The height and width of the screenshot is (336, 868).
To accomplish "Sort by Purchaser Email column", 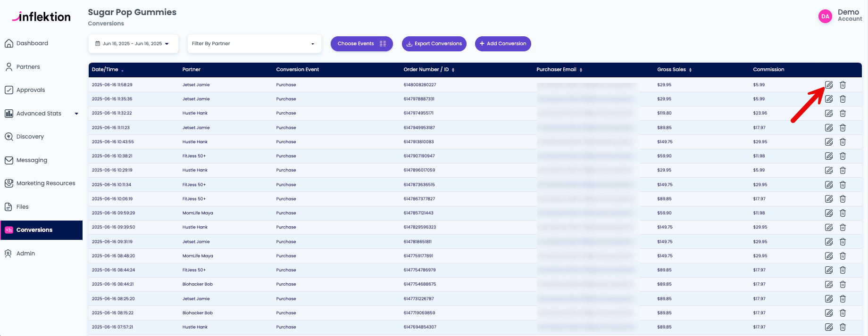I will (559, 70).
